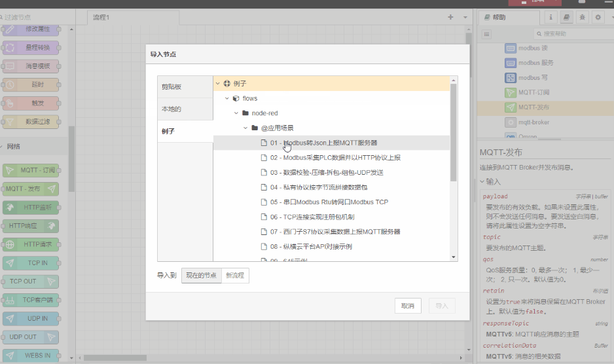This screenshot has height=364, width=614.
Task: Open the 帮助 sidebar tab
Action: click(x=509, y=18)
